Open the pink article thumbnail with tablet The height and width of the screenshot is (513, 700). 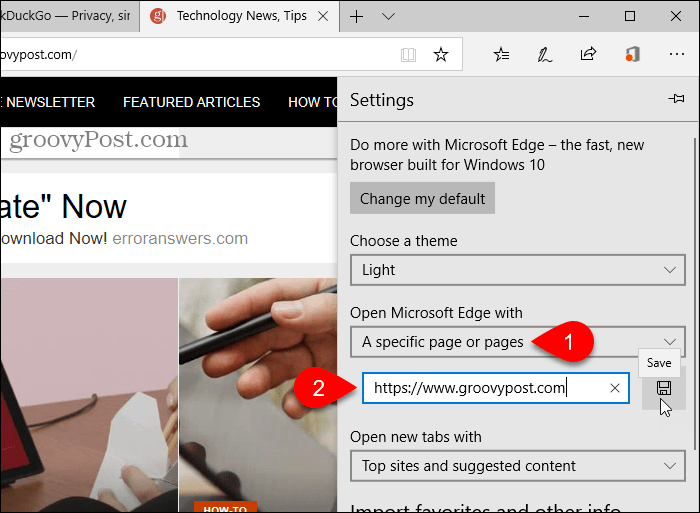coord(89,395)
